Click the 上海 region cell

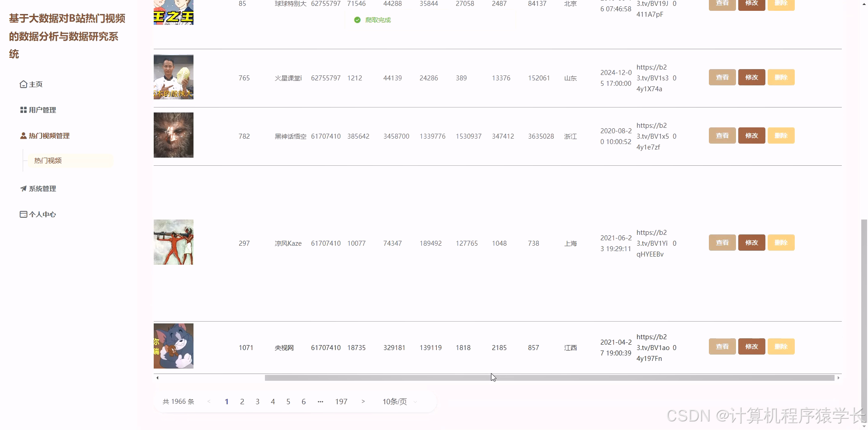[571, 243]
